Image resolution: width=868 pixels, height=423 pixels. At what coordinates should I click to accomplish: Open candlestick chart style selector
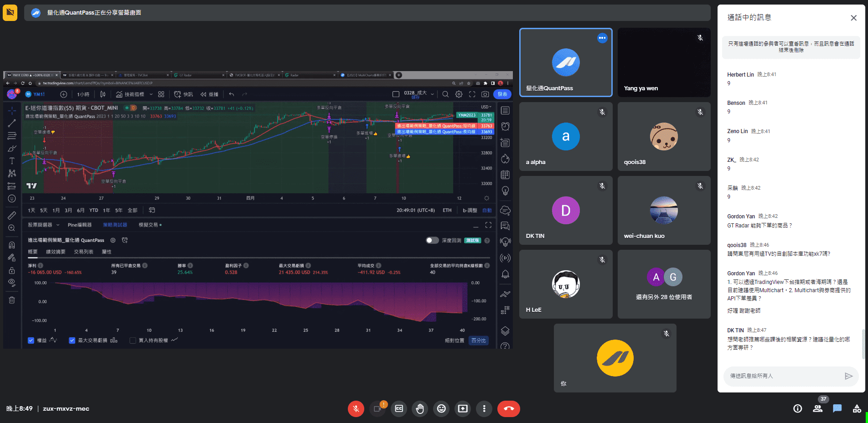tap(103, 94)
